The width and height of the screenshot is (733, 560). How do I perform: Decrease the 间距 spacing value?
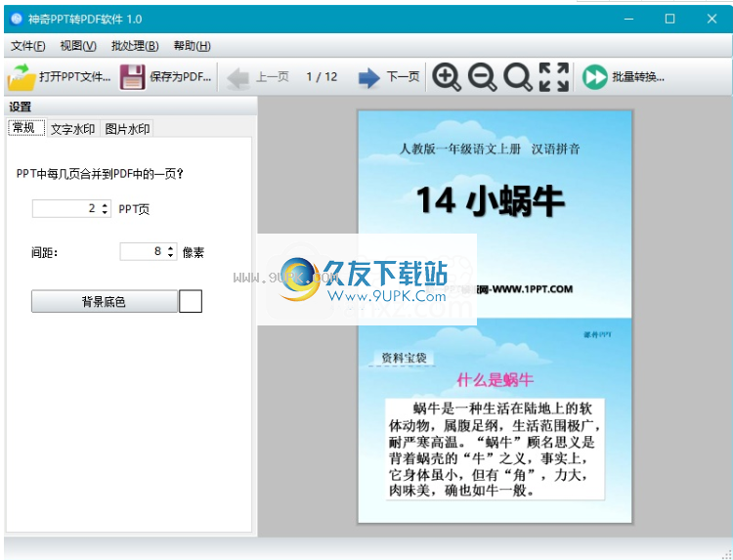171,256
